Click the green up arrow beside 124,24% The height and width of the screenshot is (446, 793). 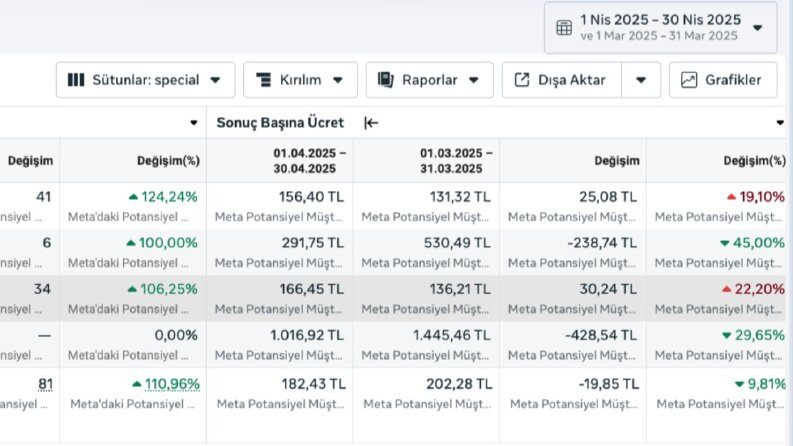pos(133,197)
